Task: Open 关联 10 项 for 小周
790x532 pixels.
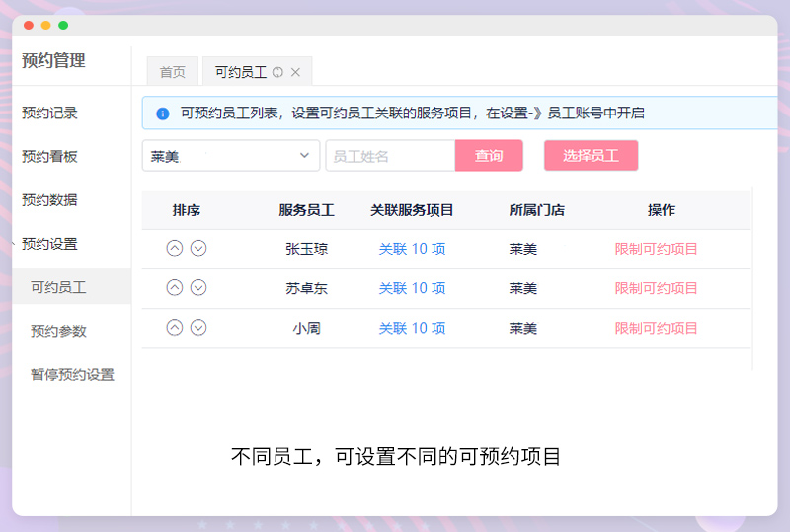Action: click(412, 328)
